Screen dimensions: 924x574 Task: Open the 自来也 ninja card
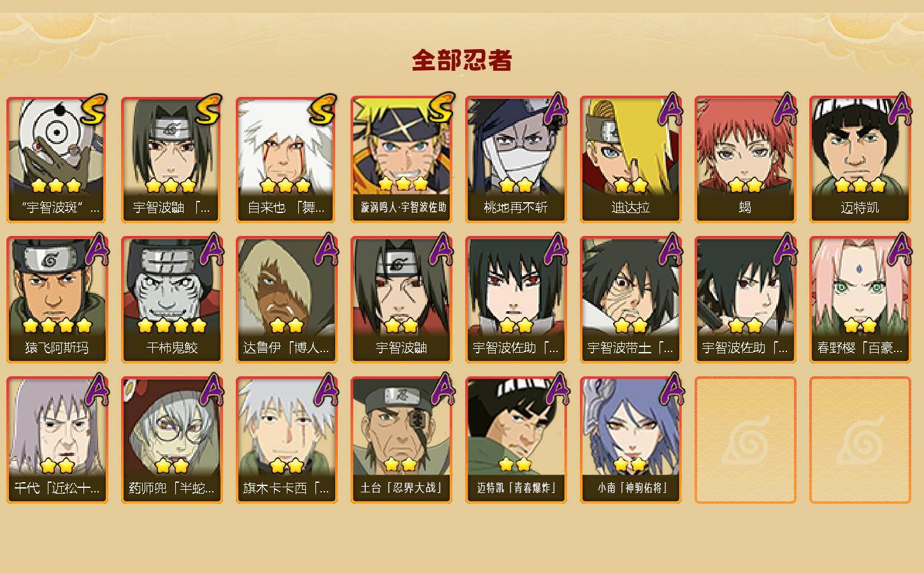tap(287, 159)
